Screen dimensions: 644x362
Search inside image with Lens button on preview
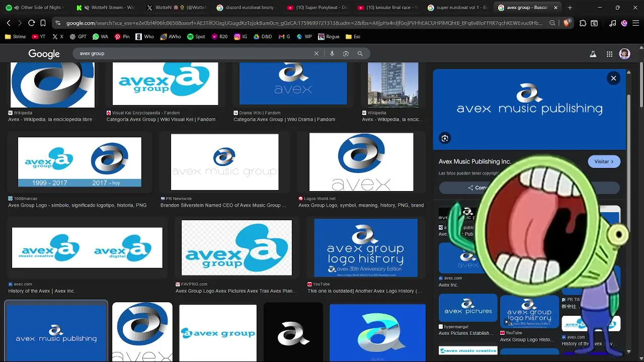445,138
